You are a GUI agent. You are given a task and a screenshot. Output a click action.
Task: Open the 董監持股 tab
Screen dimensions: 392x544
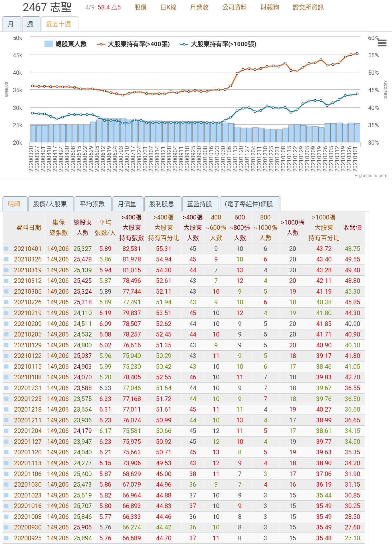coord(199,204)
